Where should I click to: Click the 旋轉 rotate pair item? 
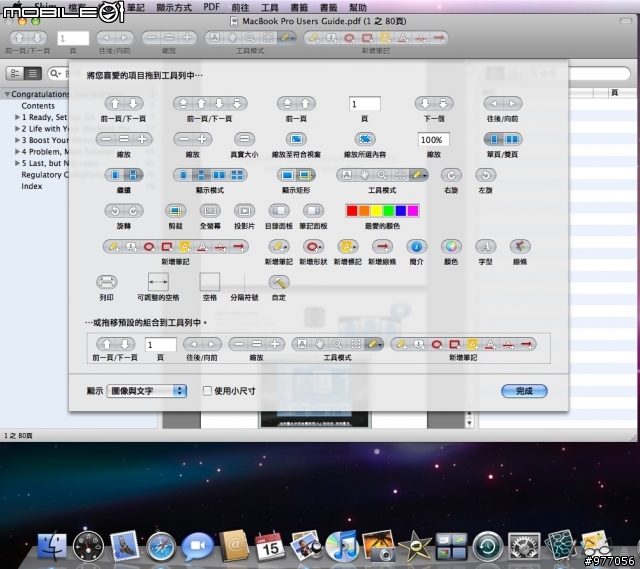click(x=124, y=211)
